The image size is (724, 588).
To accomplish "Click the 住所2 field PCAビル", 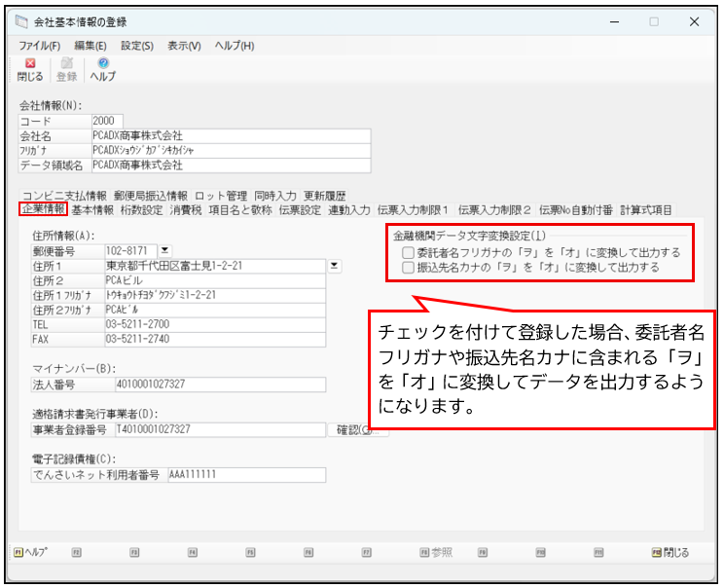I will (215, 280).
